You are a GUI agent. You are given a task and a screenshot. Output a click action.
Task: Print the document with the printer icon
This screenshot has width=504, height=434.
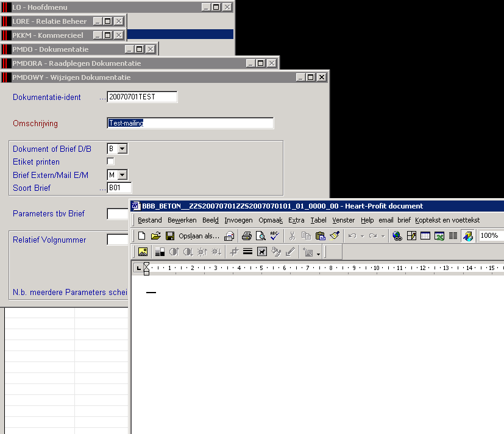pyautogui.click(x=247, y=236)
